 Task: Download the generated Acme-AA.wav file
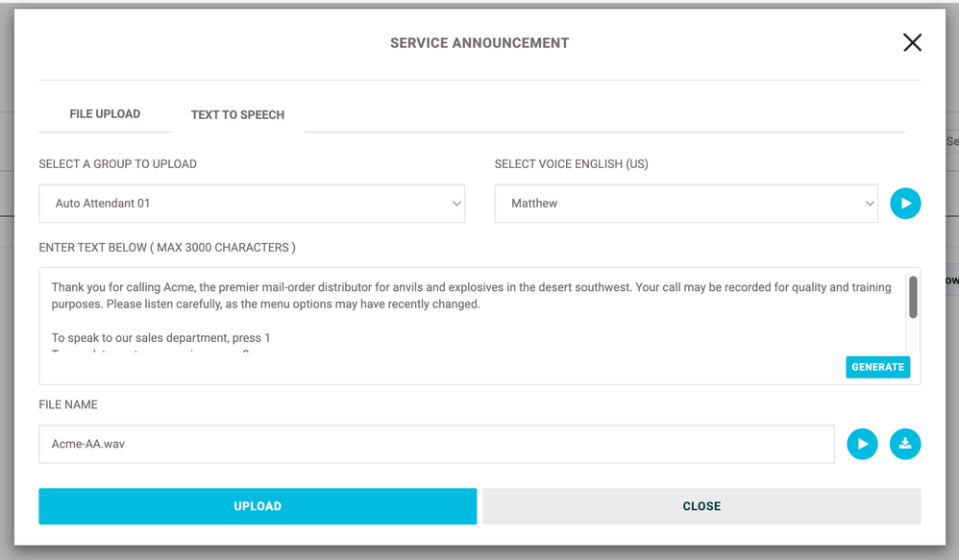pyautogui.click(x=905, y=444)
